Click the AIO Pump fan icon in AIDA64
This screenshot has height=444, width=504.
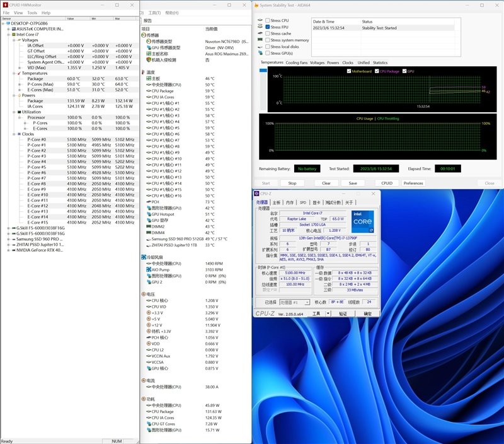point(149,270)
